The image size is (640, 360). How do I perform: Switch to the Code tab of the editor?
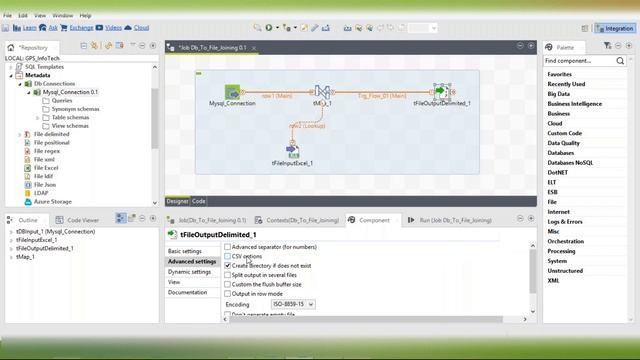[199, 201]
